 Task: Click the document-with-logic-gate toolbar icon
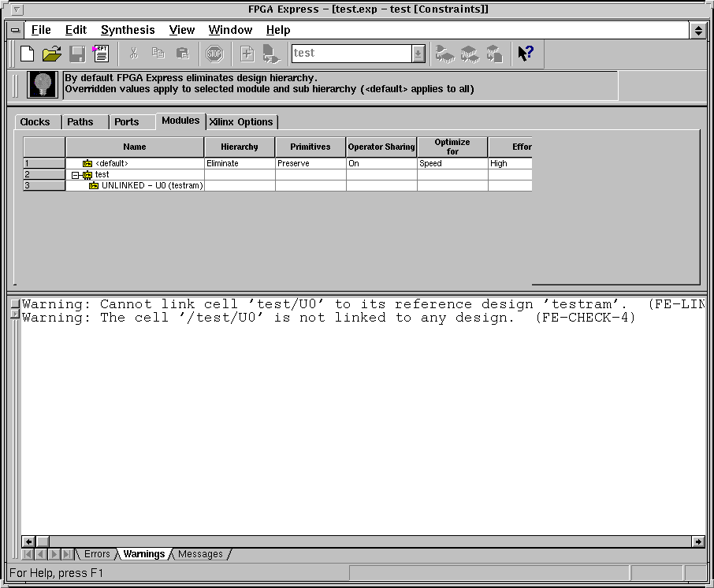[271, 54]
